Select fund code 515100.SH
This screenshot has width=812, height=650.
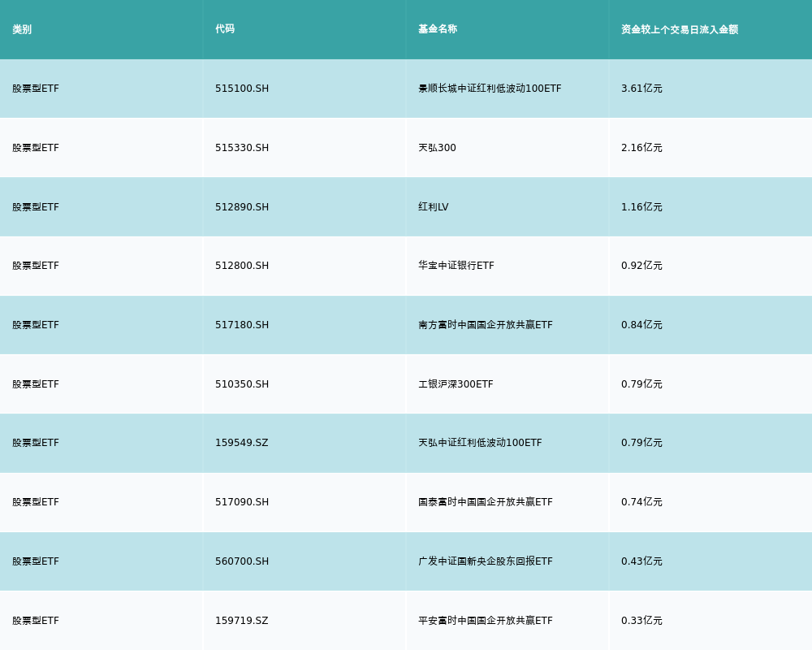pos(242,89)
